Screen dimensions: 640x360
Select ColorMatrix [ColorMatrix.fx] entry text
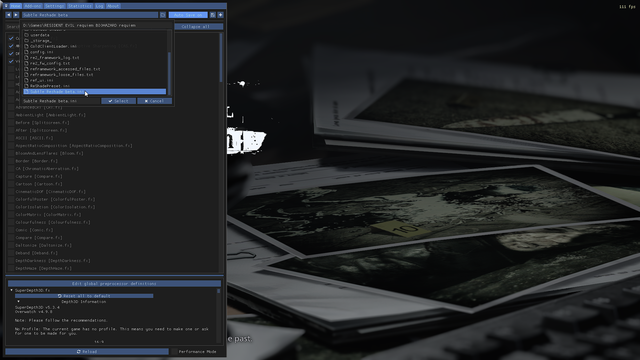click(x=48, y=215)
